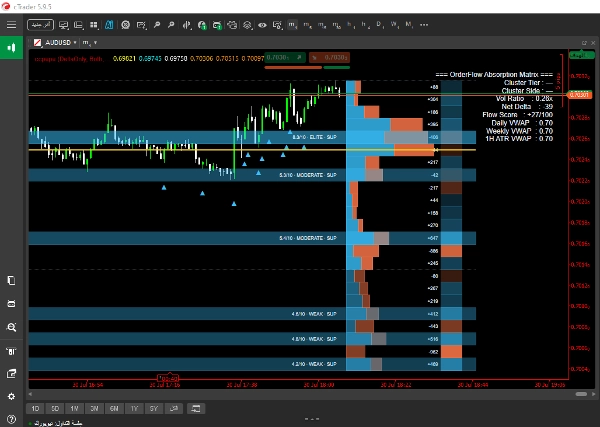
Task: Click the trading session status at bottom
Action: [58, 423]
